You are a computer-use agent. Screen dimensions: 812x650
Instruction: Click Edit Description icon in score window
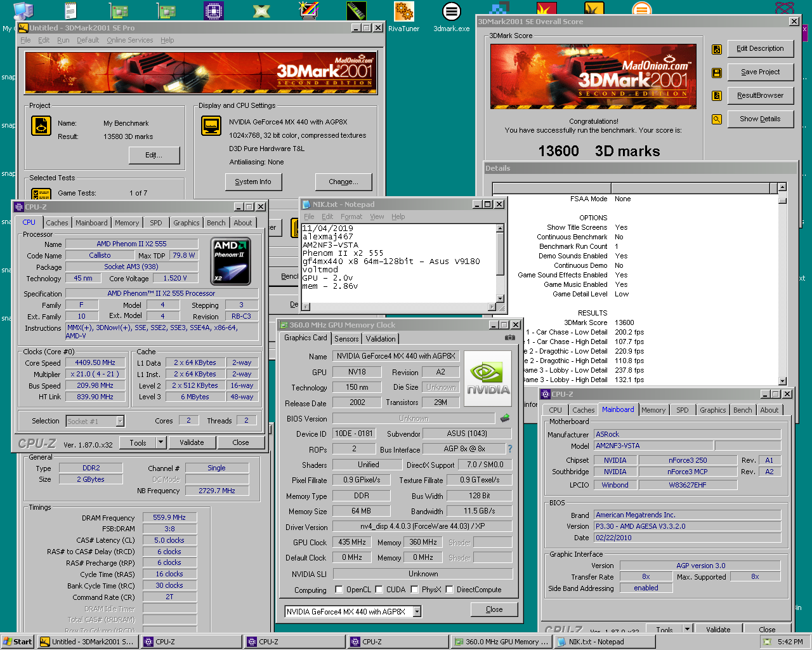tap(717, 49)
